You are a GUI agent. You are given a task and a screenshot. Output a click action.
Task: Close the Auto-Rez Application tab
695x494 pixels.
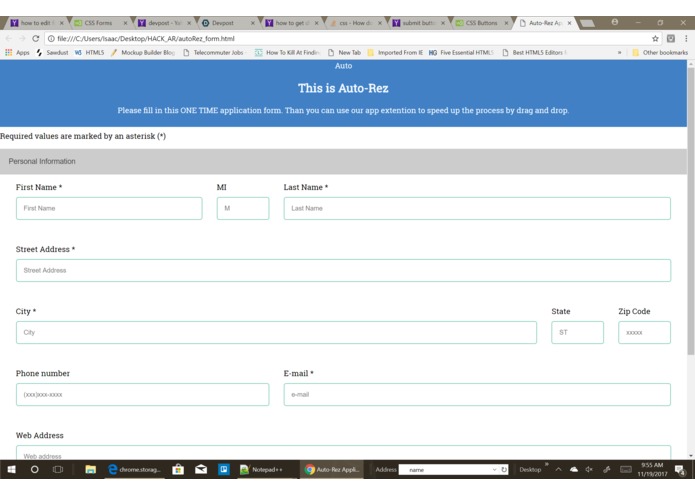click(570, 23)
